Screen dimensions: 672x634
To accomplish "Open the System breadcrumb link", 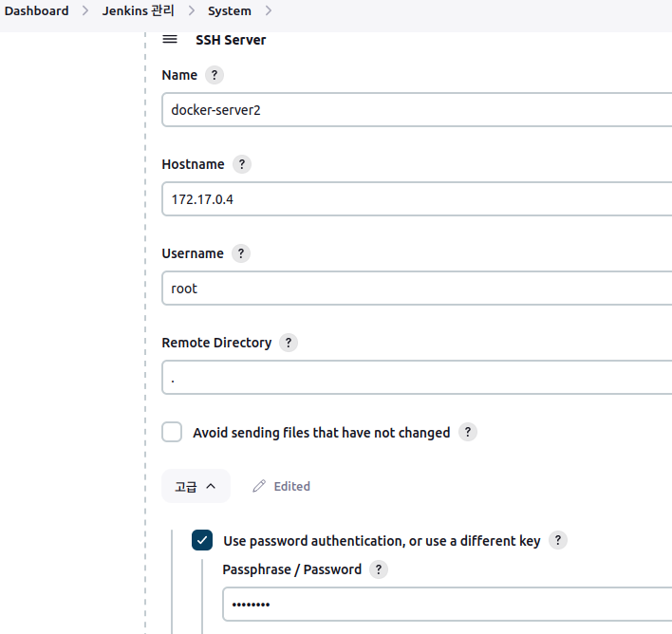I will coord(230,10).
